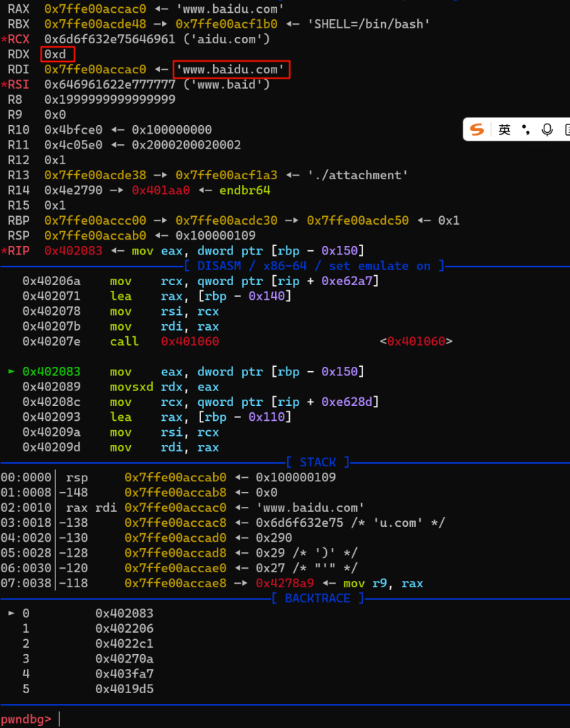The width and height of the screenshot is (570, 728).
Task: Click the movsxd instruction at 0x402089
Action: (x=129, y=387)
